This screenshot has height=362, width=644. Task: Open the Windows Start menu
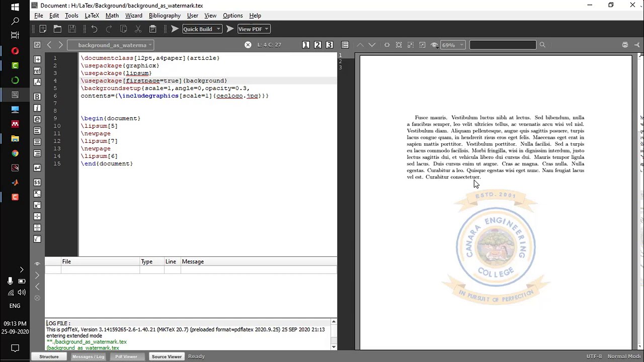click(15, 7)
